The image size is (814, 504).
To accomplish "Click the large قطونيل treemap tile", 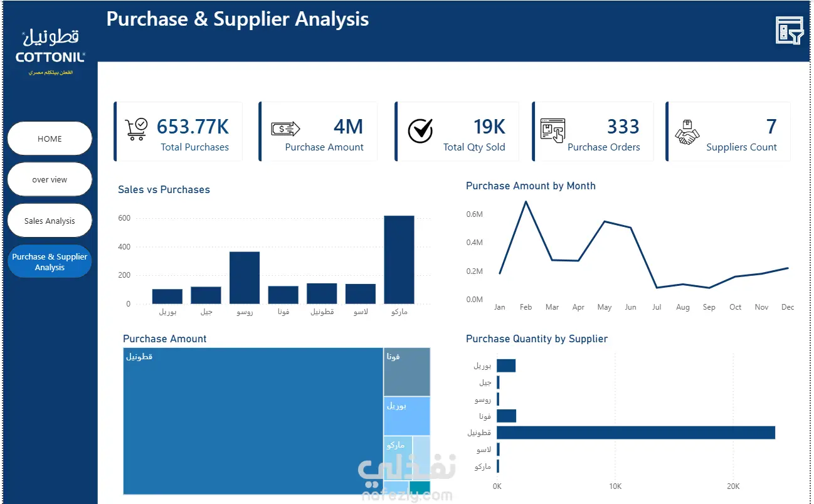I will (x=253, y=421).
